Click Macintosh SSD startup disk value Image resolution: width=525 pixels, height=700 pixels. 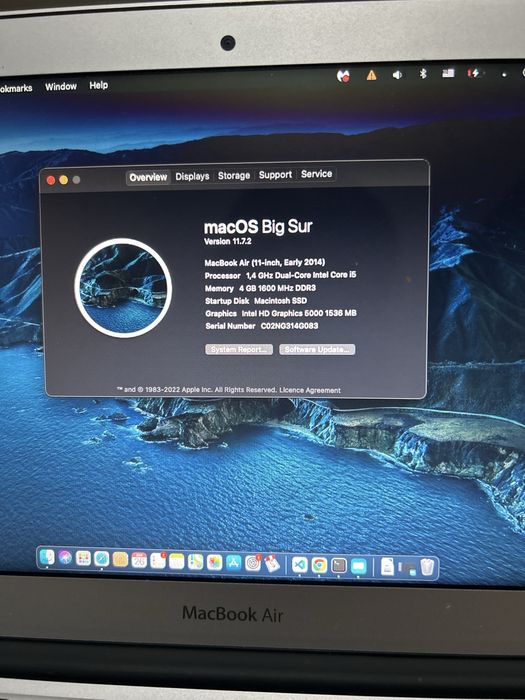click(x=280, y=300)
